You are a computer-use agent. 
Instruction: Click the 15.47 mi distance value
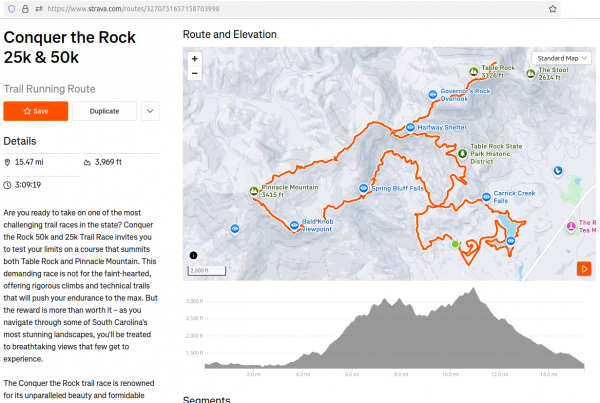point(29,162)
